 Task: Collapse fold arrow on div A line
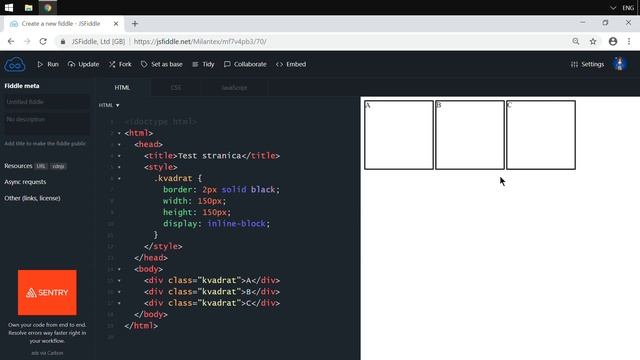119,280
